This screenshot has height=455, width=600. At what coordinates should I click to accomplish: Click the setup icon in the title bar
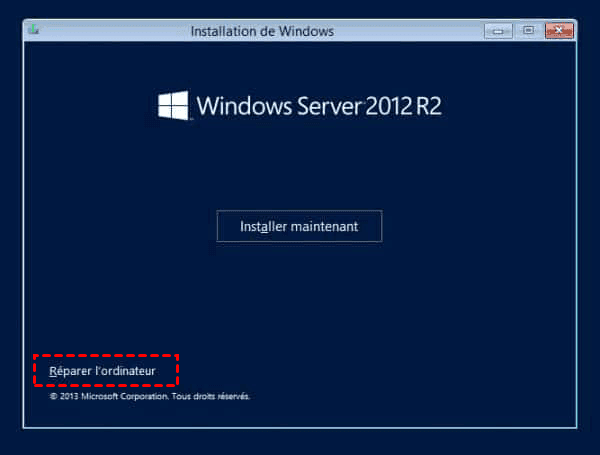[x=34, y=30]
